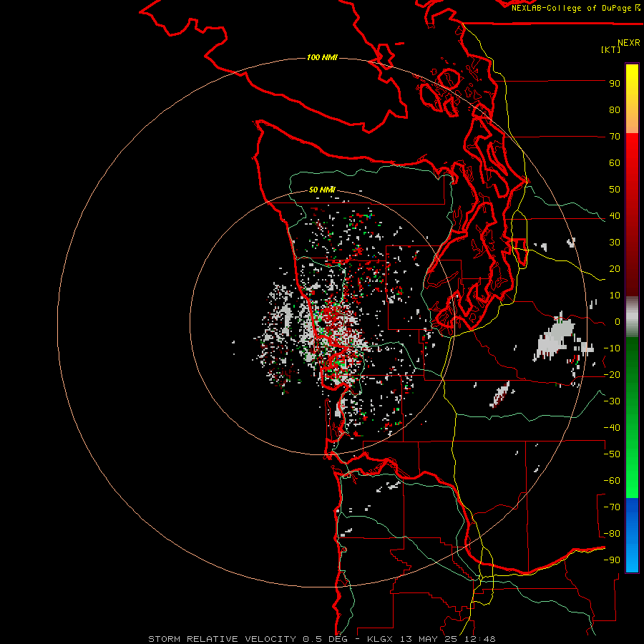Click the 10 value on the velocity scale
The height and width of the screenshot is (644, 644).
(x=615, y=296)
